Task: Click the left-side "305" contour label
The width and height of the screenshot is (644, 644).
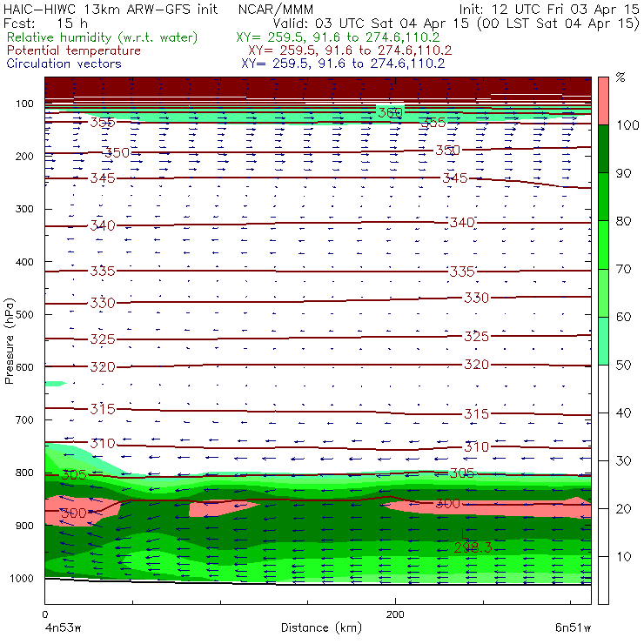Action: coord(74,475)
